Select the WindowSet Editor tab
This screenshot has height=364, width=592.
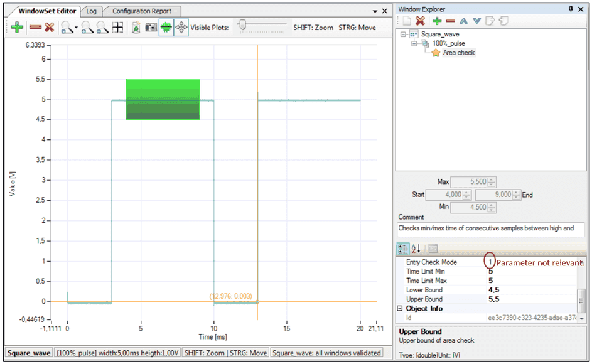pyautogui.click(x=47, y=11)
